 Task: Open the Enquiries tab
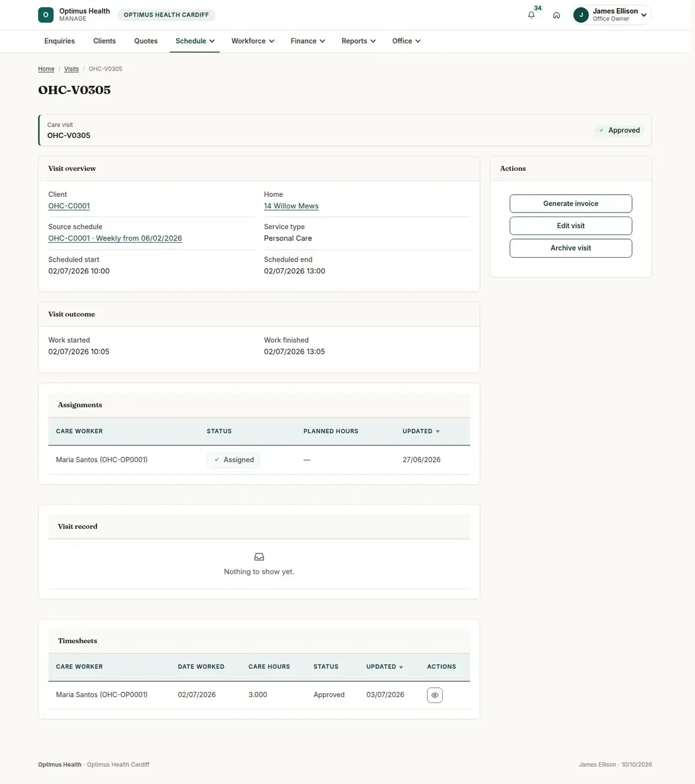pos(60,41)
